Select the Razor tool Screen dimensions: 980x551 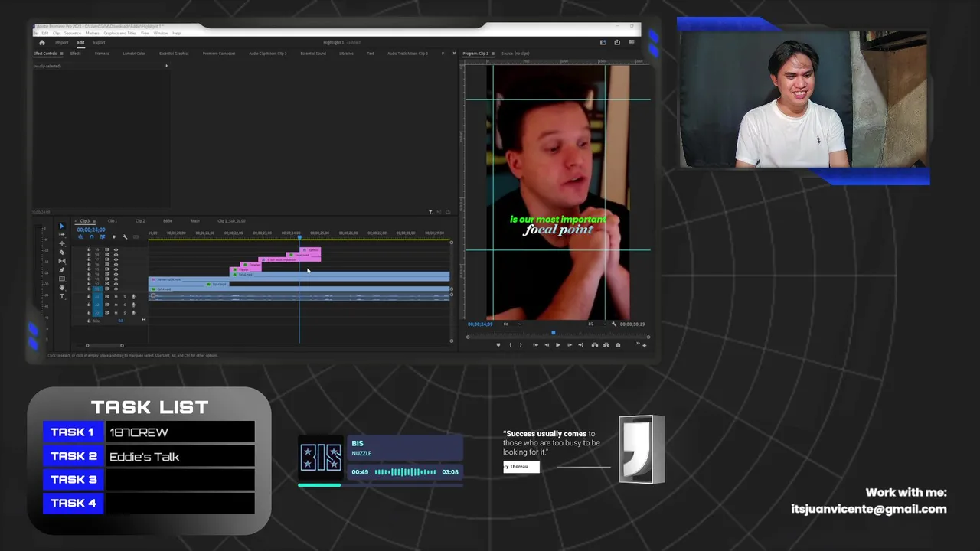coord(62,253)
